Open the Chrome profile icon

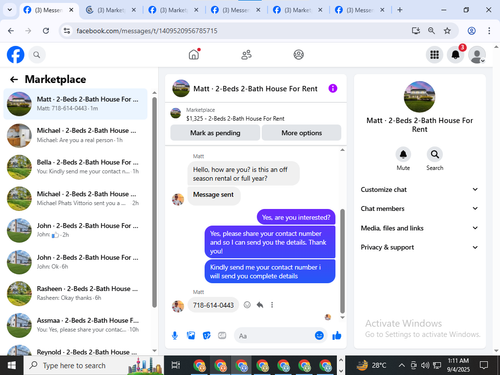point(471,31)
